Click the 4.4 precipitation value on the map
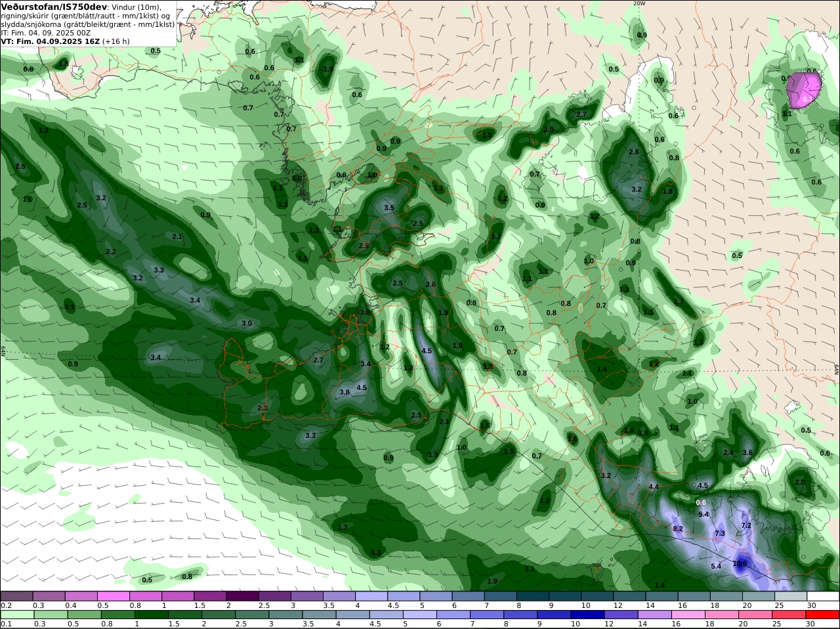Viewport: 840px width, 629px height. [654, 487]
